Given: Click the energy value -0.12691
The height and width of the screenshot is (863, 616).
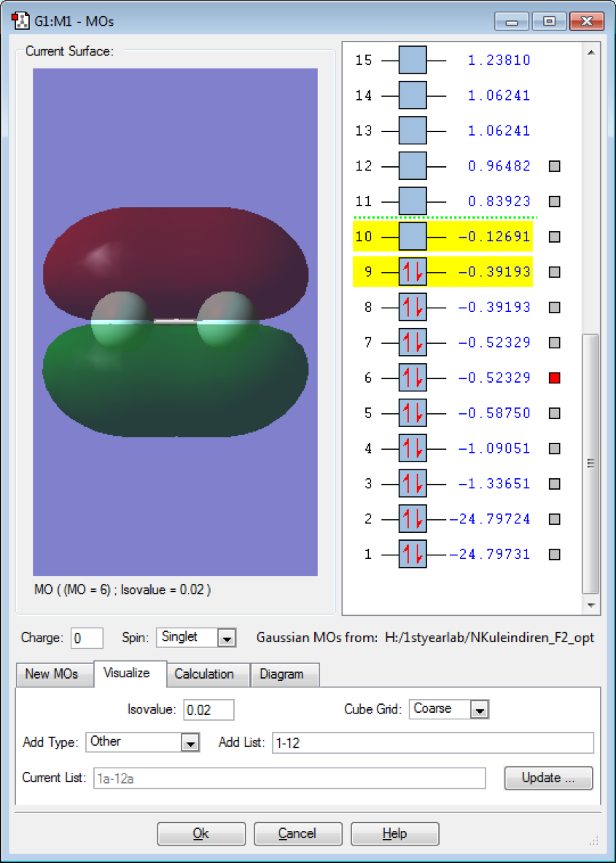Looking at the screenshot, I should coord(494,237).
